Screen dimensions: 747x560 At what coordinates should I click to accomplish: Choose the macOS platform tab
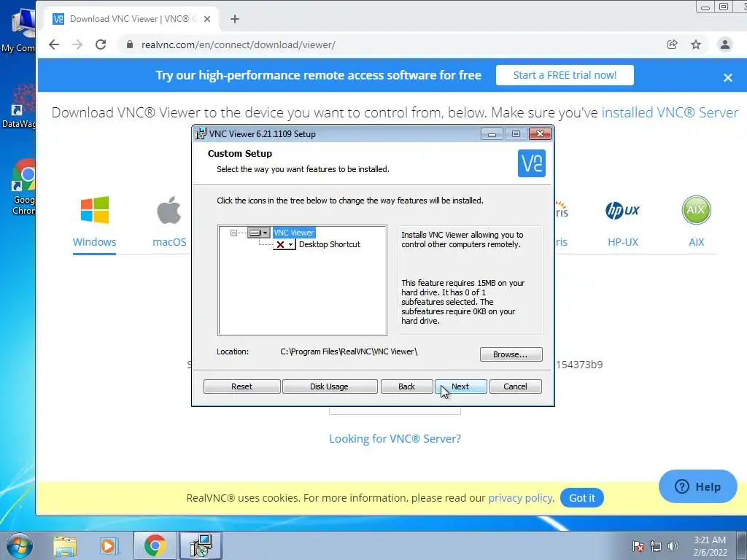(x=169, y=242)
